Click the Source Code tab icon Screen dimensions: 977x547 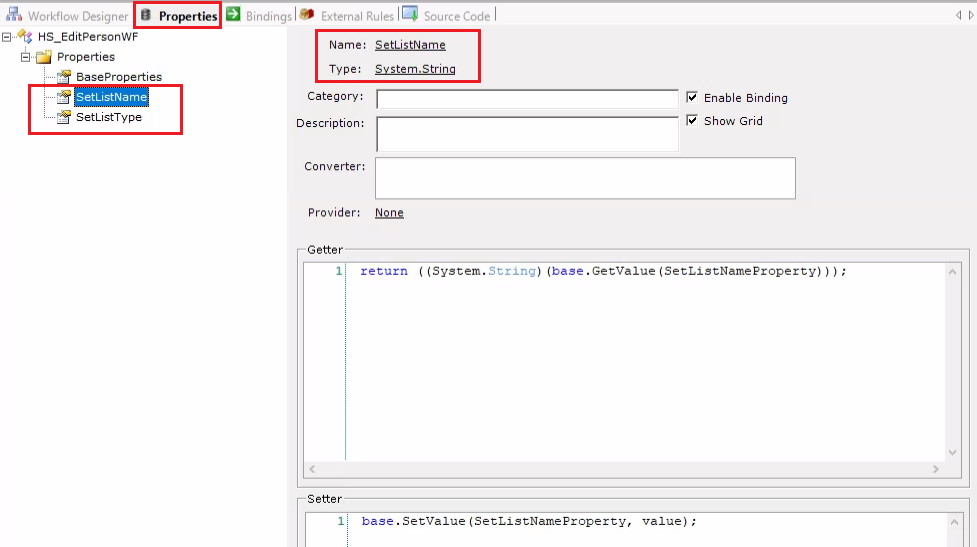coord(410,14)
